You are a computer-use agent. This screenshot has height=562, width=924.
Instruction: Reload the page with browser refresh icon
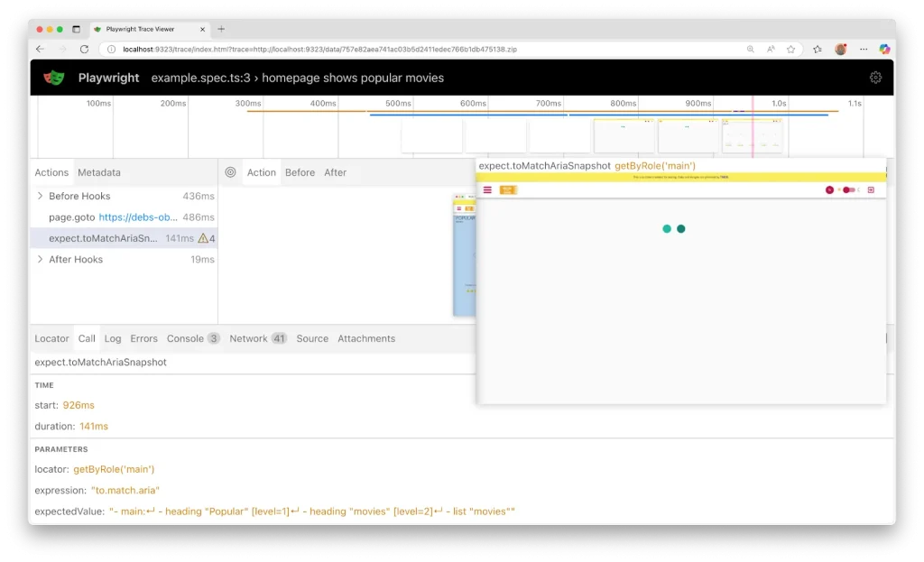pos(85,49)
